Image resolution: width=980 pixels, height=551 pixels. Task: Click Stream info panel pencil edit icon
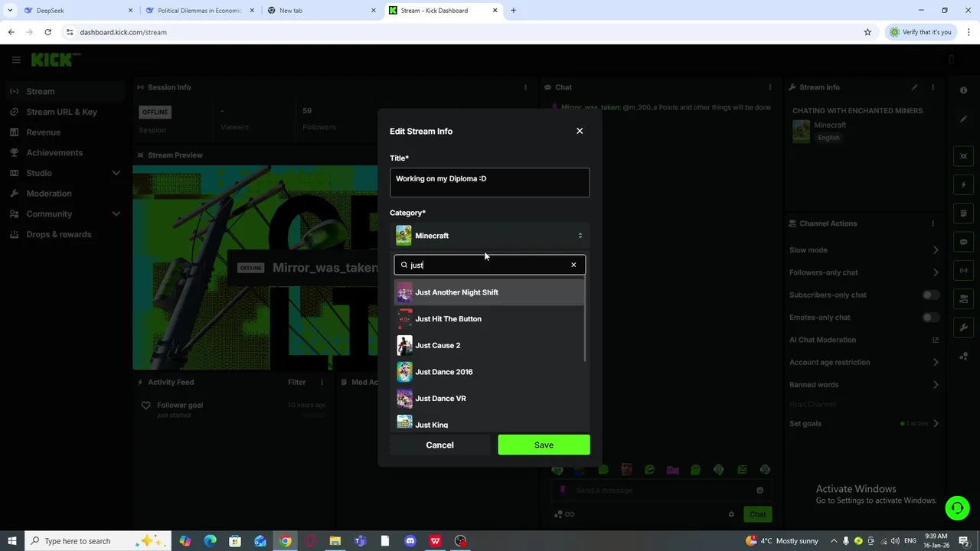click(x=914, y=87)
